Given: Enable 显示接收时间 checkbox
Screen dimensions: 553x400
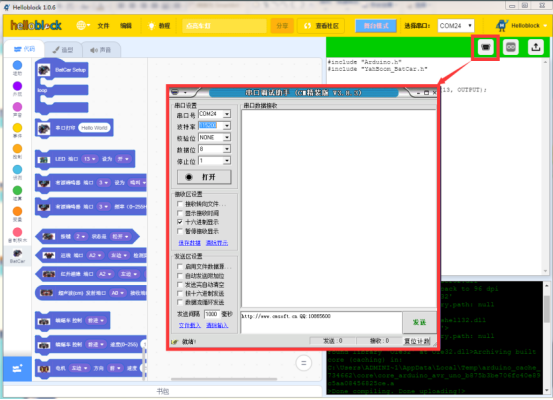Looking at the screenshot, I should (x=180, y=213).
